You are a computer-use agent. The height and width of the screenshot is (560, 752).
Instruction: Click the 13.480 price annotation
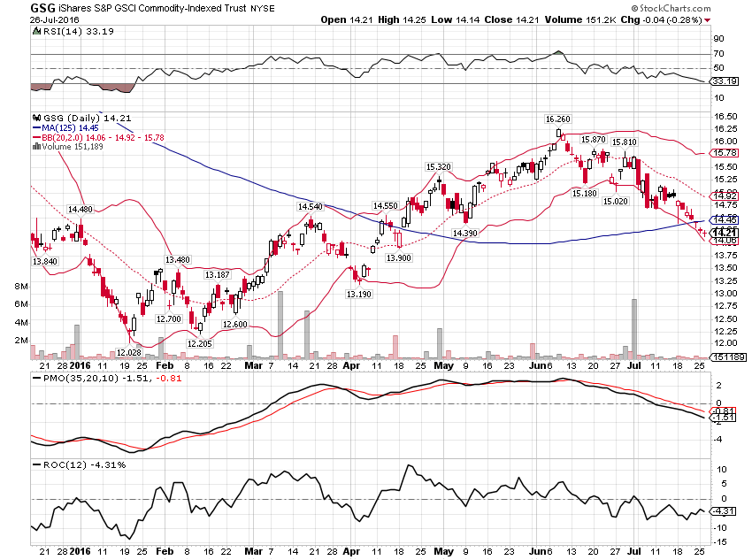(178, 259)
